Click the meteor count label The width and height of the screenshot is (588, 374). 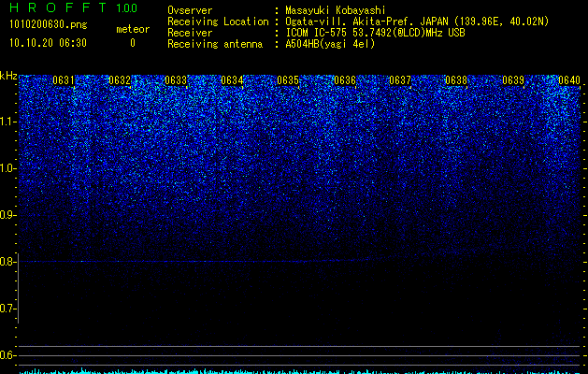coord(133,29)
